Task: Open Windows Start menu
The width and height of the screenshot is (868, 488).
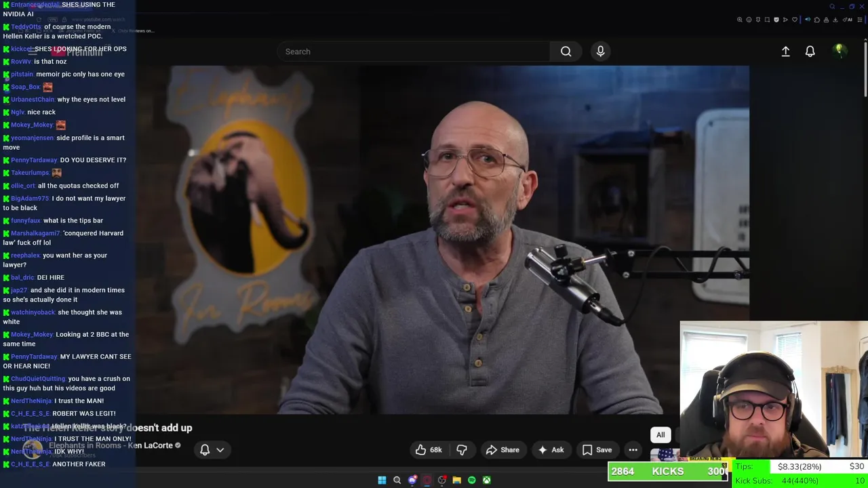Action: coord(382,480)
